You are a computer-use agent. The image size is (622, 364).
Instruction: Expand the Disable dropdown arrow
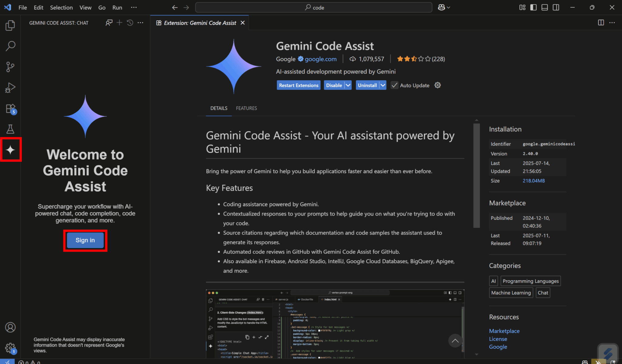[x=348, y=85]
